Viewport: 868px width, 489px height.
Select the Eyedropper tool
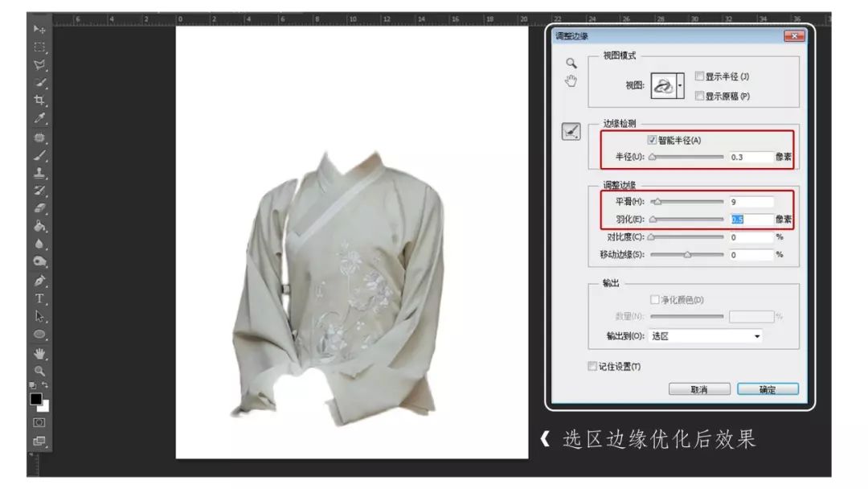click(39, 118)
